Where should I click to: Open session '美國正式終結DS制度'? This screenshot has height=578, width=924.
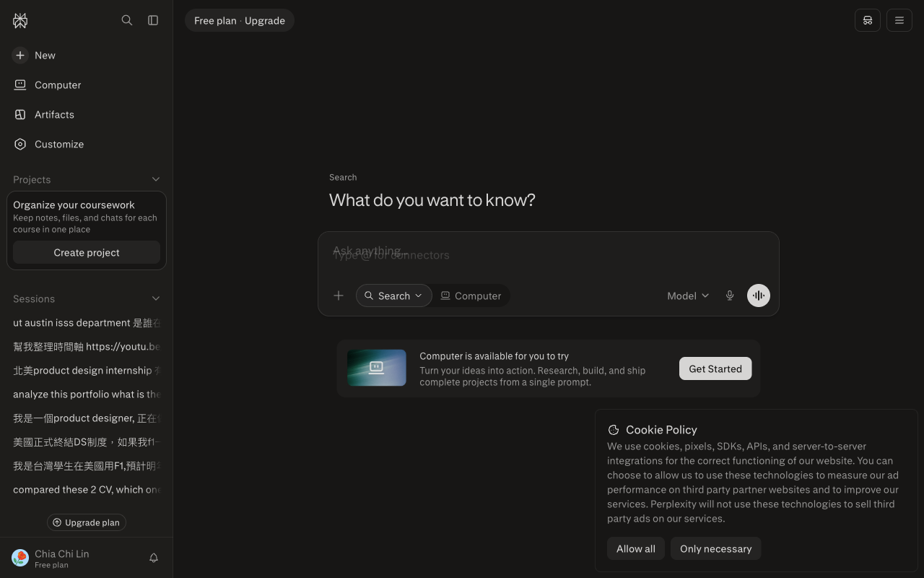pos(87,442)
